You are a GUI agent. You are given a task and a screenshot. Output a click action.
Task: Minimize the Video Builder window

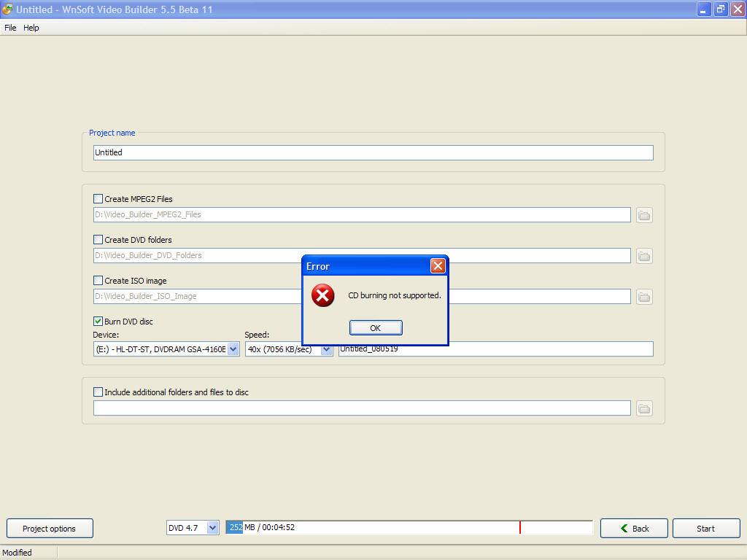click(x=703, y=9)
